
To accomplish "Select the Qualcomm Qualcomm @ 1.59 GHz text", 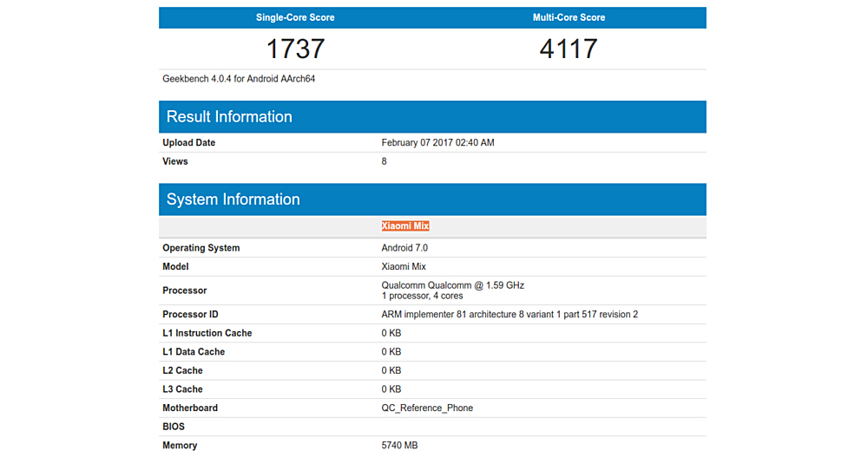I will [x=453, y=285].
